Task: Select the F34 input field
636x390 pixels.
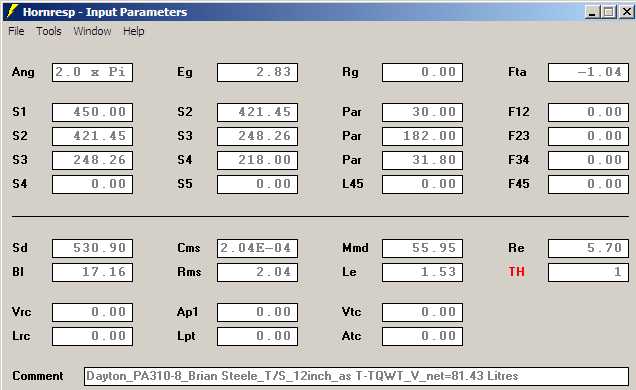Action: coord(589,160)
